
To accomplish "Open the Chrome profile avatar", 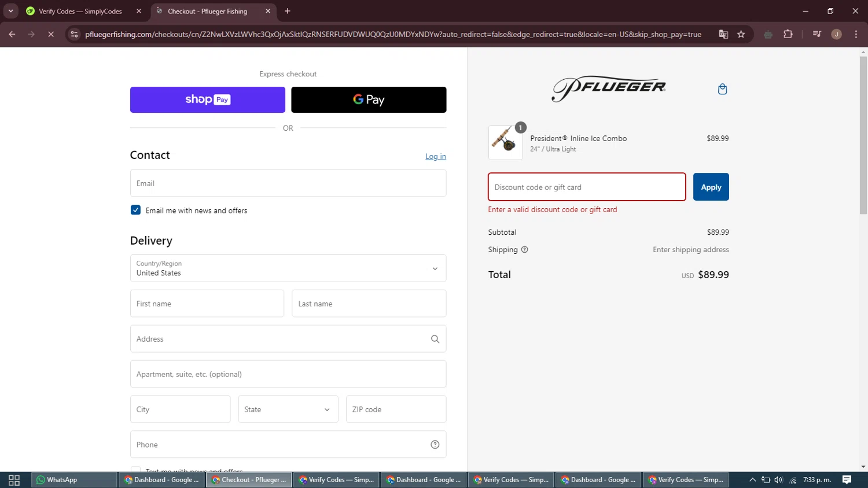I will (x=837, y=34).
